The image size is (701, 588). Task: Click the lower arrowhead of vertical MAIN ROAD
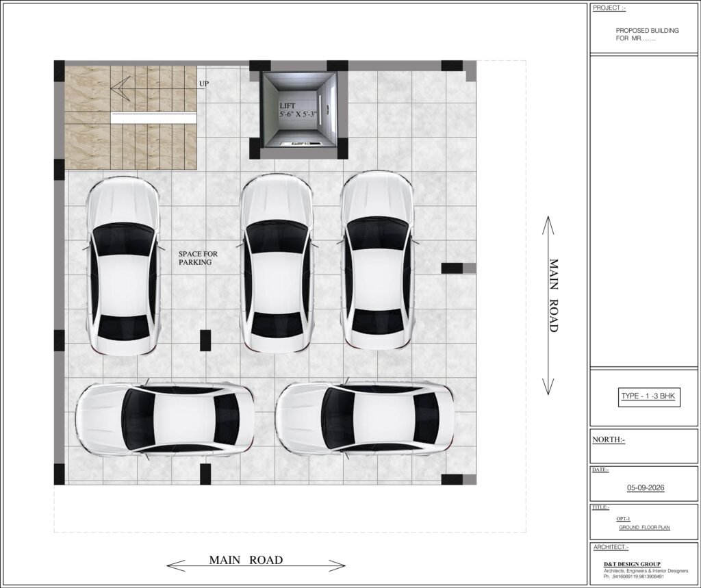pos(548,386)
